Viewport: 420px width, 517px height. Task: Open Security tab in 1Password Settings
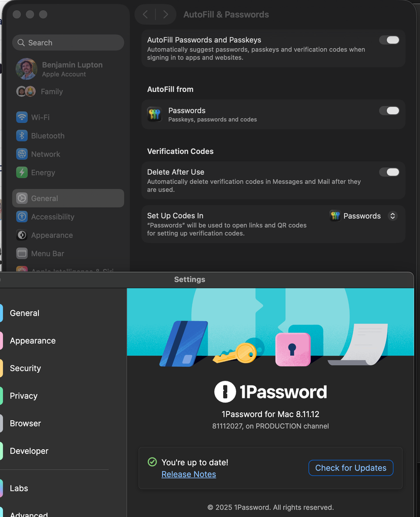tap(25, 368)
